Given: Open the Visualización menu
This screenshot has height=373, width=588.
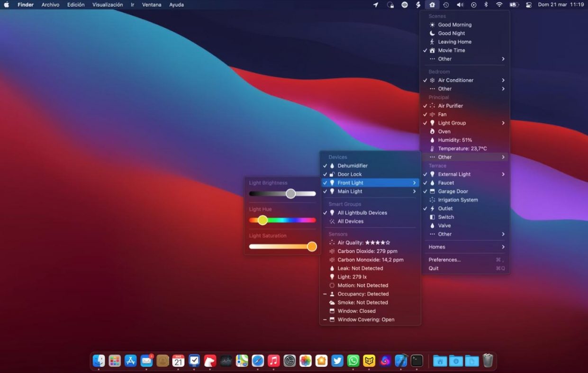Looking at the screenshot, I should [x=108, y=5].
